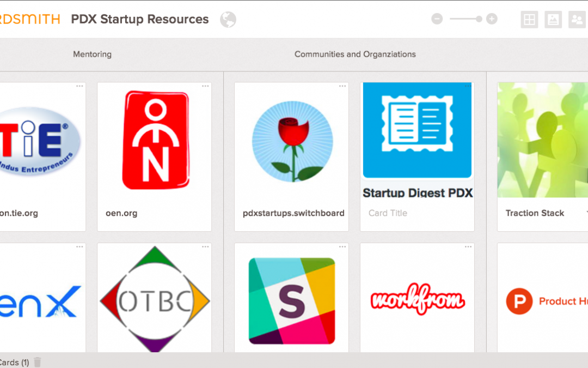This screenshot has height=368, width=588.
Task: Click the Startup Digest PDX thumbnail
Action: click(x=417, y=130)
